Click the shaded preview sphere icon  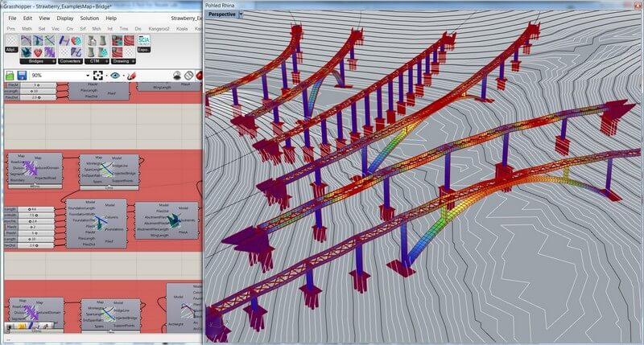[175, 75]
